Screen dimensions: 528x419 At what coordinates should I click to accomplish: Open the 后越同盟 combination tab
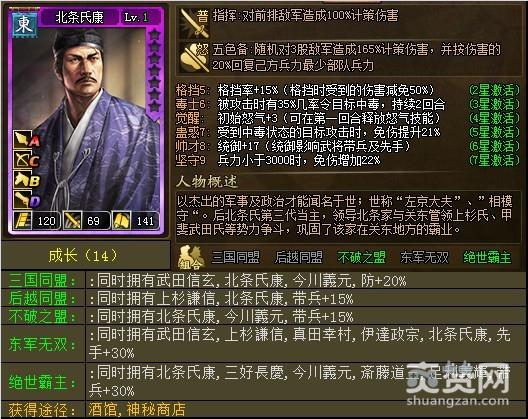coord(299,257)
